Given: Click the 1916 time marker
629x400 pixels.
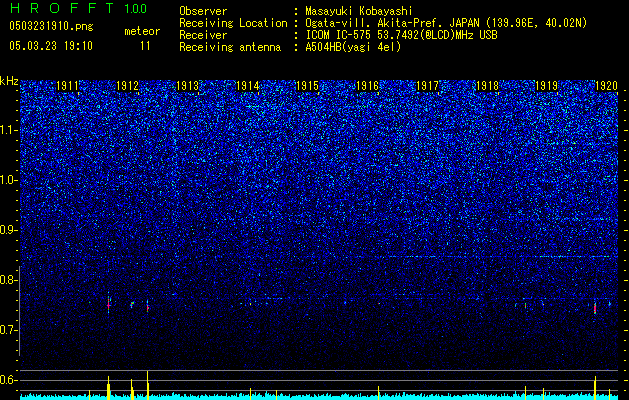Looking at the screenshot, I should tap(367, 85).
